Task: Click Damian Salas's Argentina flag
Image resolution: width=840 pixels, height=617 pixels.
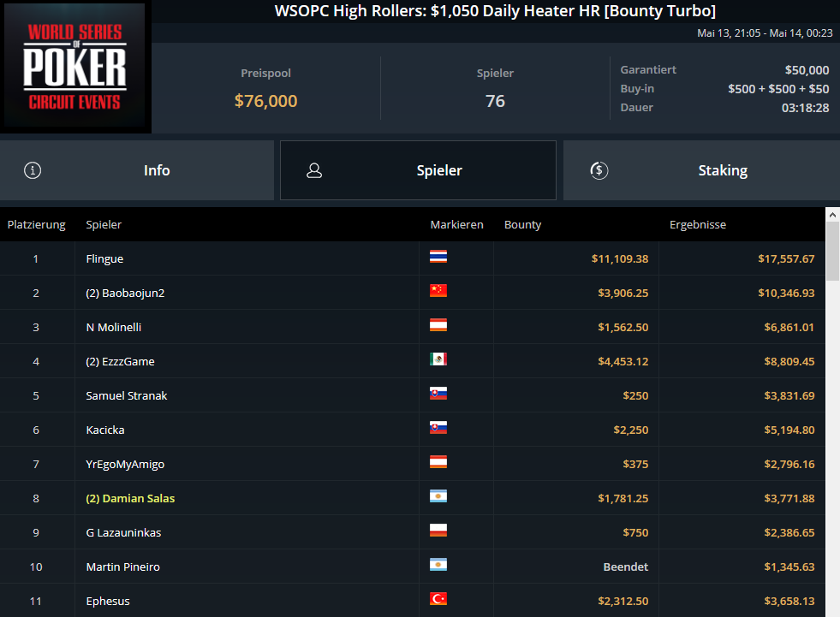Action: click(x=438, y=496)
